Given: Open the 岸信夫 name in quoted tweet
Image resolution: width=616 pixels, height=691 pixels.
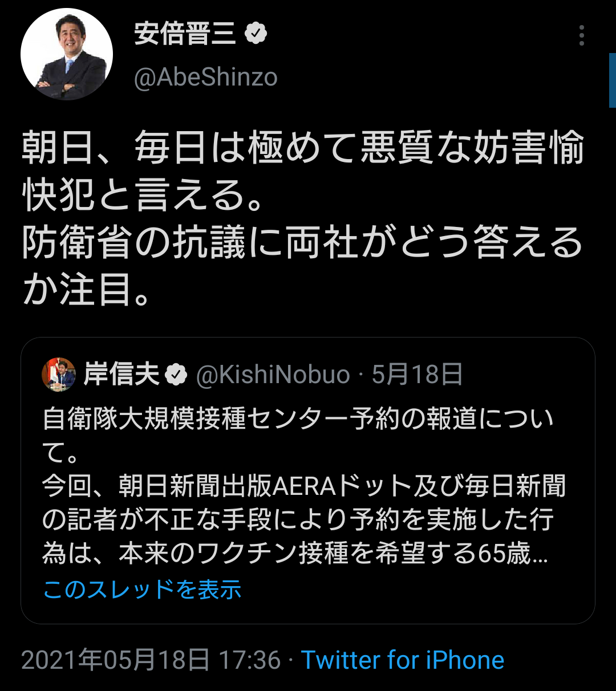Looking at the screenshot, I should click(x=122, y=375).
